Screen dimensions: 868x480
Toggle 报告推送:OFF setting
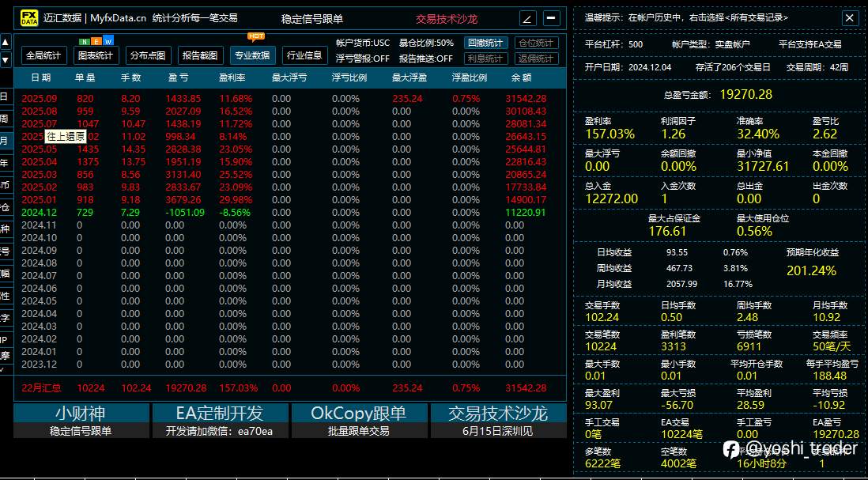(425, 59)
